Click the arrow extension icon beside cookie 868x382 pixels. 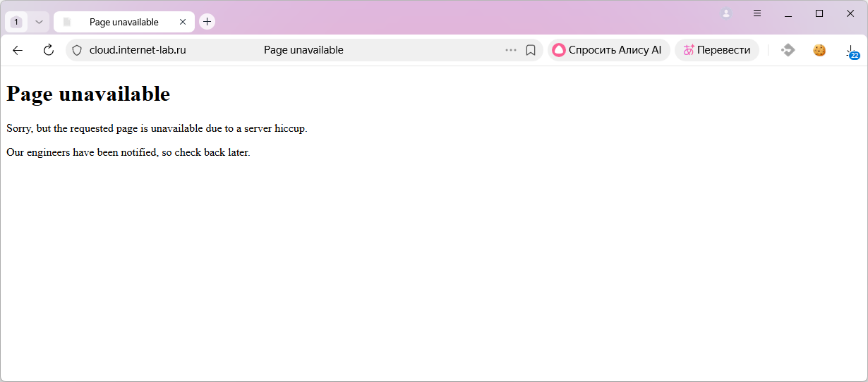pos(788,50)
